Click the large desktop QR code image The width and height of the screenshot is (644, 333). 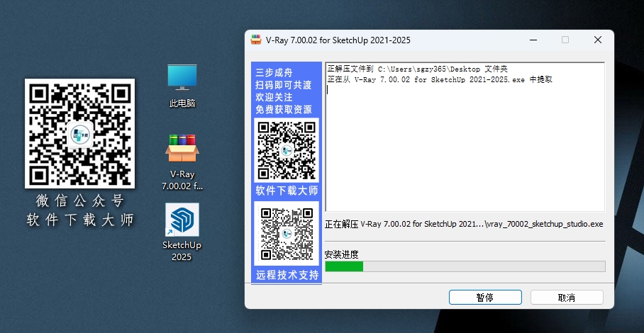(x=79, y=134)
